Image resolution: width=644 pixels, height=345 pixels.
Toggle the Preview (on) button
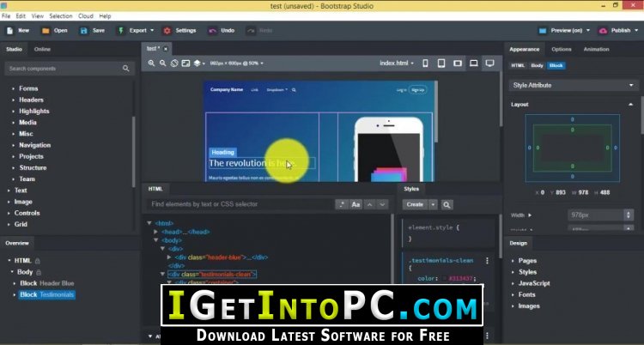(561, 30)
